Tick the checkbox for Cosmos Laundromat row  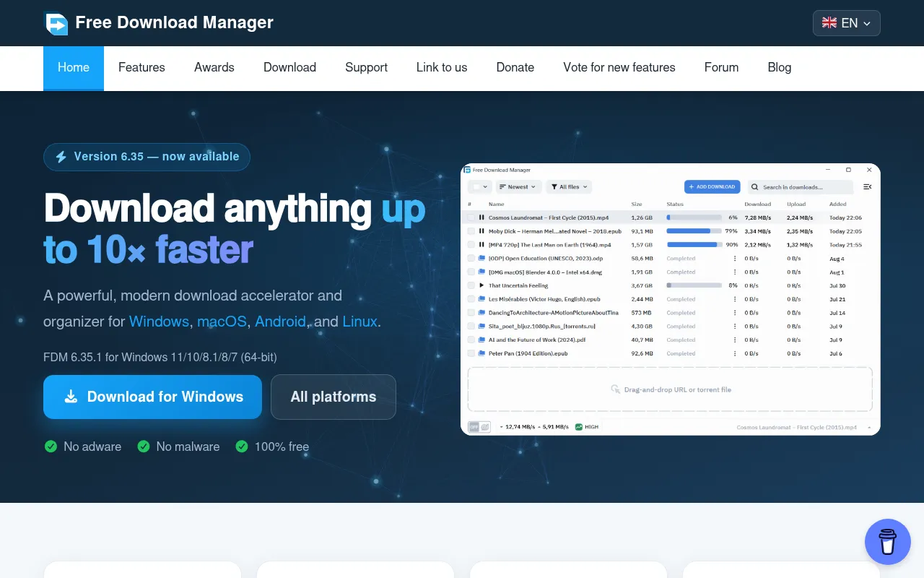[471, 217]
